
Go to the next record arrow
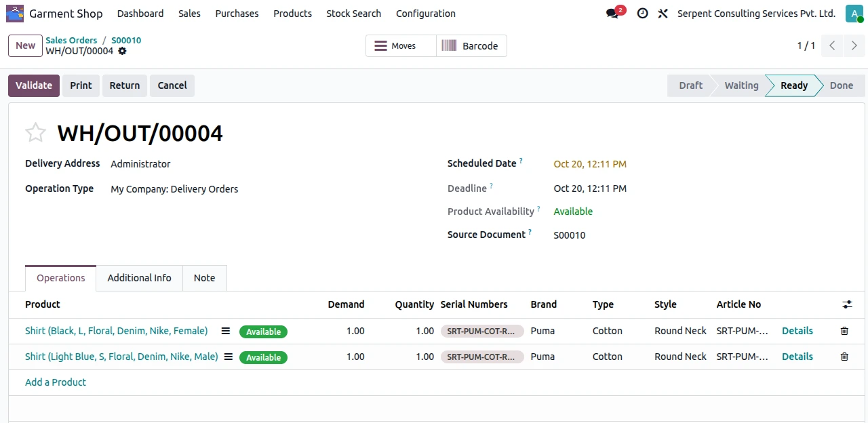point(854,46)
